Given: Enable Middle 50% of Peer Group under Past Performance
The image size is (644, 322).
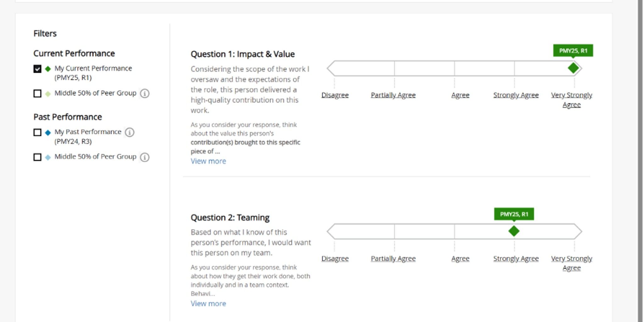Looking at the screenshot, I should [x=37, y=157].
